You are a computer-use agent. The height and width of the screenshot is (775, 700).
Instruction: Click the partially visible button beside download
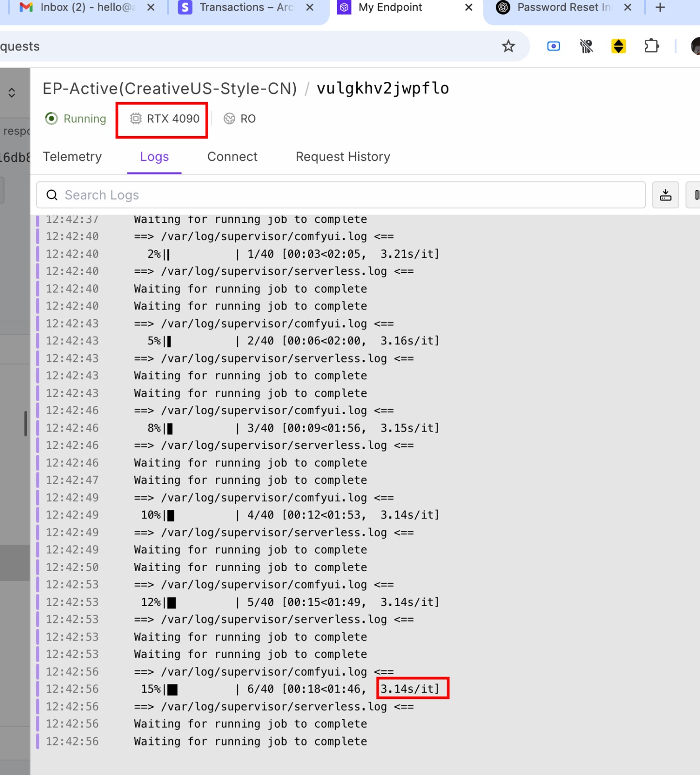693,195
